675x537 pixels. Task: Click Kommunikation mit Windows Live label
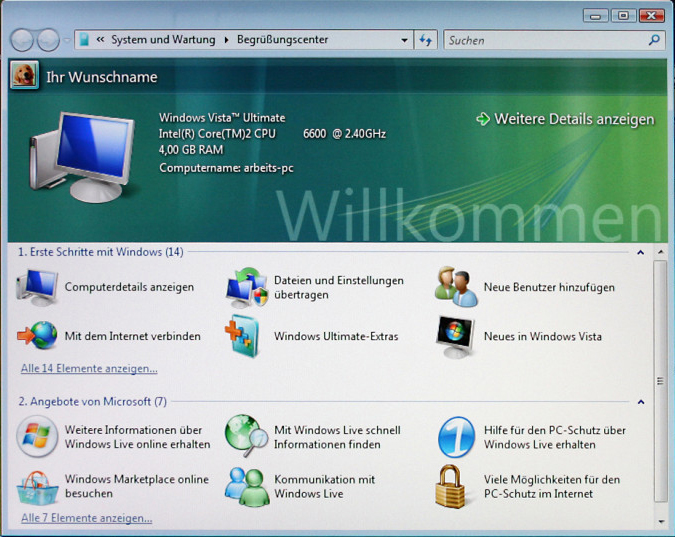click(325, 486)
